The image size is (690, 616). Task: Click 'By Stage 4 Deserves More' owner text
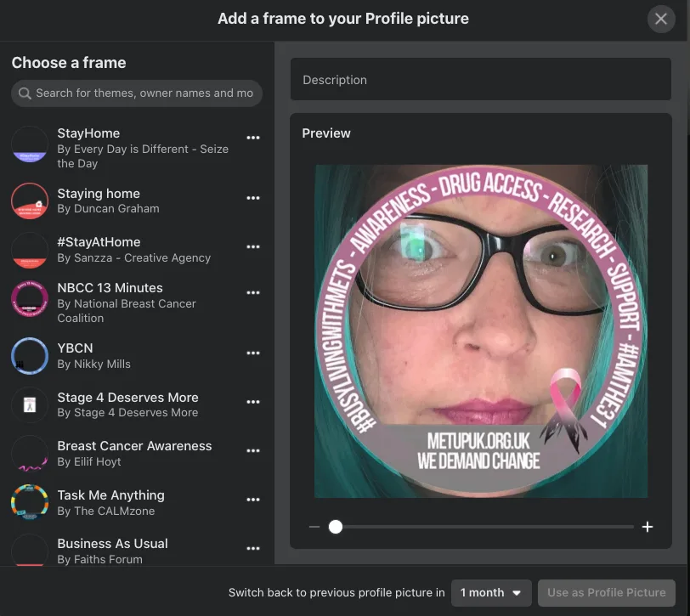tap(127, 412)
